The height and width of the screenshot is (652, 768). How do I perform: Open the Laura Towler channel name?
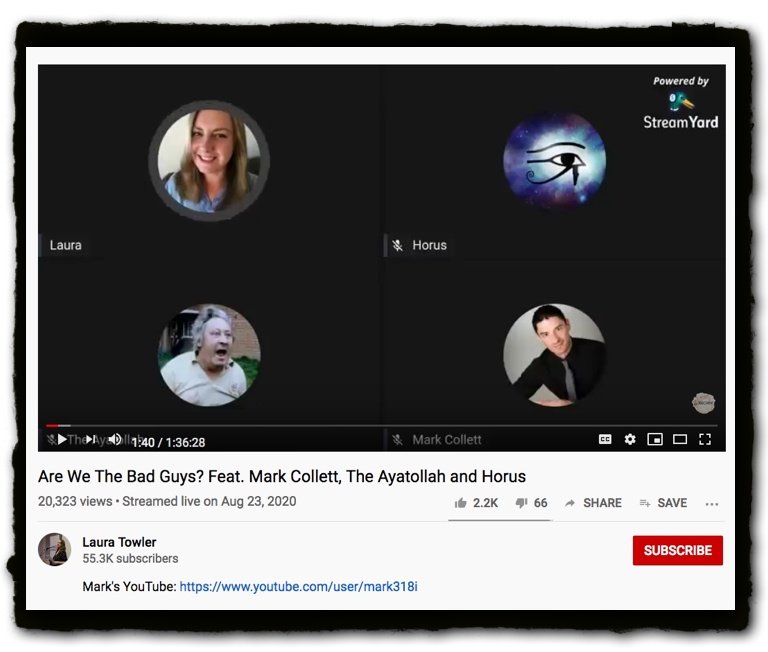pyautogui.click(x=119, y=542)
